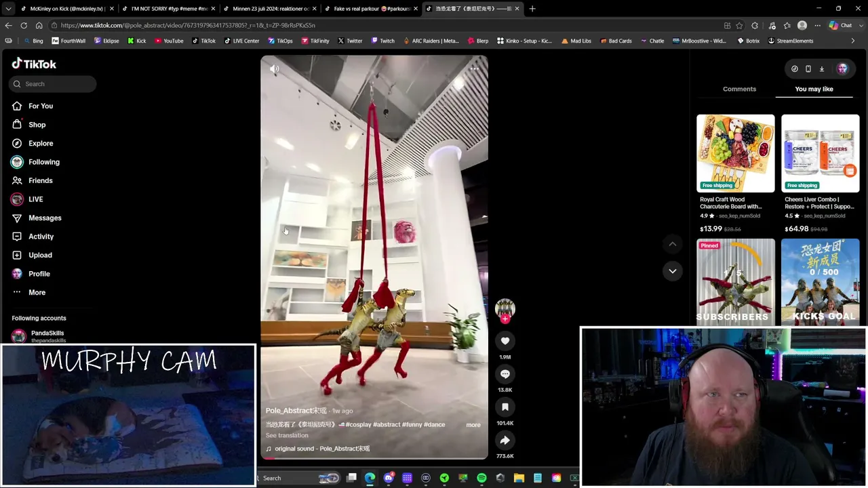Open the pinned SUBSCRIBERS video thumbnail
Screen dimensions: 868x488
736,282
